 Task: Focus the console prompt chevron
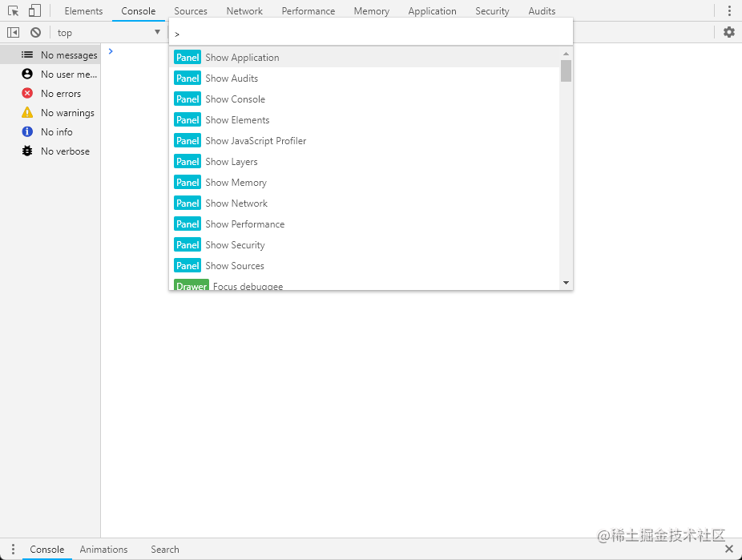111,51
